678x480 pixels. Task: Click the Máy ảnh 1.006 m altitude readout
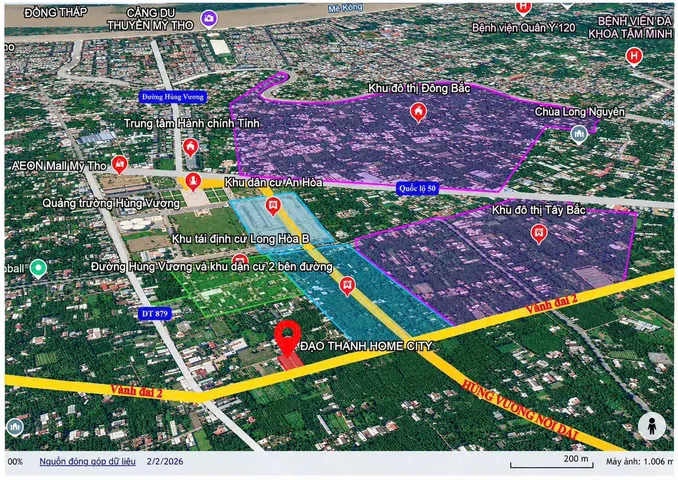[x=639, y=461]
